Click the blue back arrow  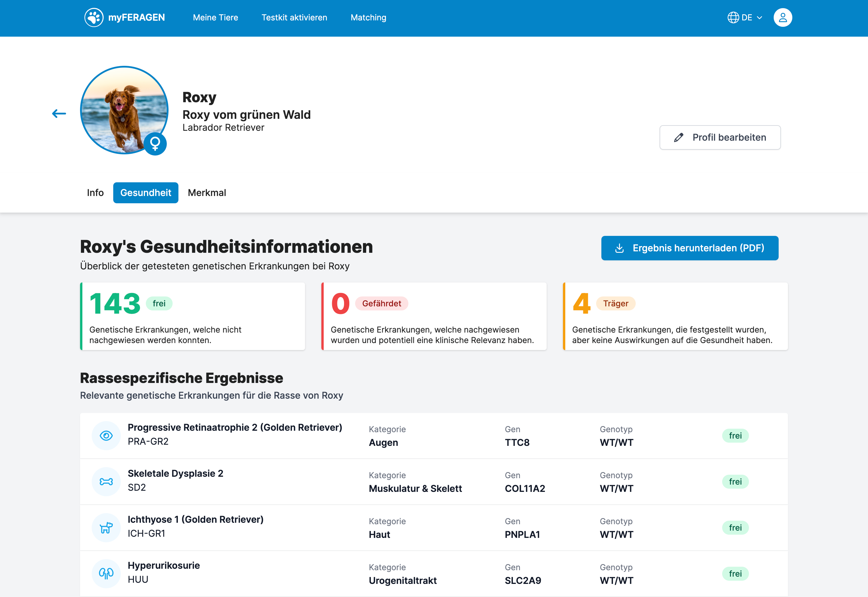coord(59,113)
